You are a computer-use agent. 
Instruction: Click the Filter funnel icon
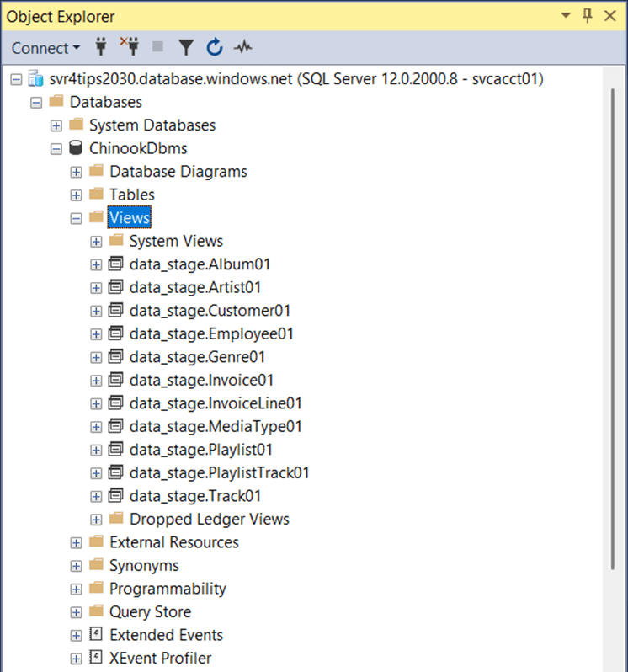point(186,47)
